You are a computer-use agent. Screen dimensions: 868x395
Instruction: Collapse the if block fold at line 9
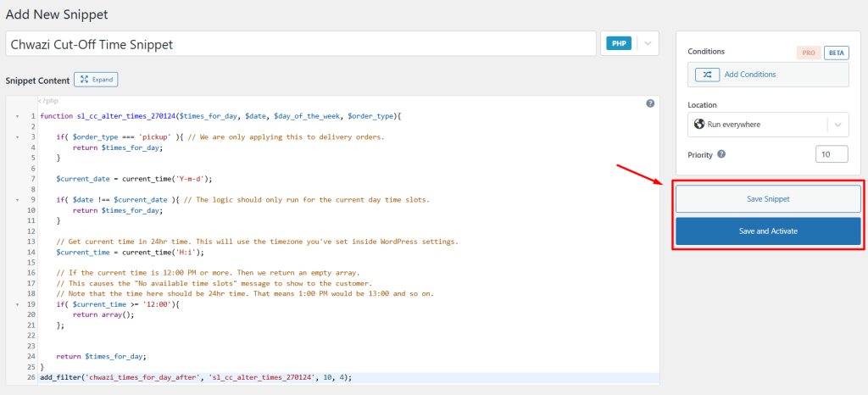click(x=17, y=200)
